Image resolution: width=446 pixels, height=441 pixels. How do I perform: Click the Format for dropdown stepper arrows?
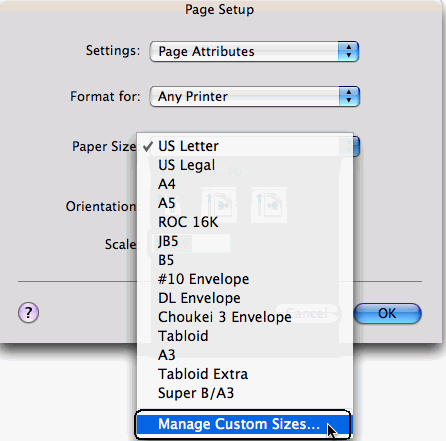[349, 96]
